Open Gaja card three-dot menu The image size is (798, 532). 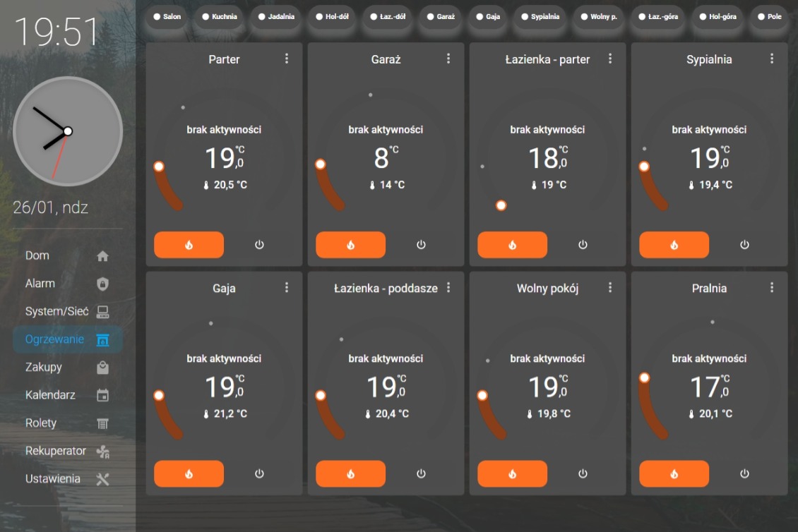tap(287, 288)
